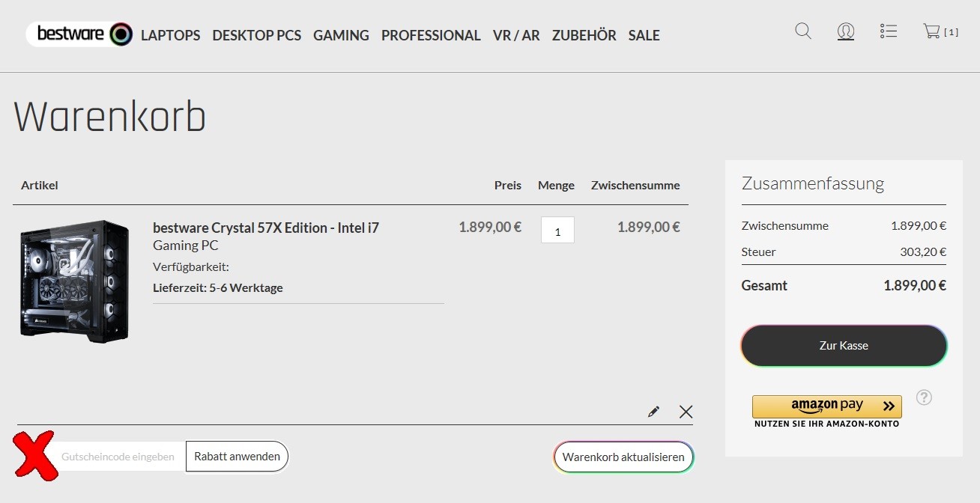980x503 pixels.
Task: Open the SALE menu
Action: pyautogui.click(x=644, y=35)
